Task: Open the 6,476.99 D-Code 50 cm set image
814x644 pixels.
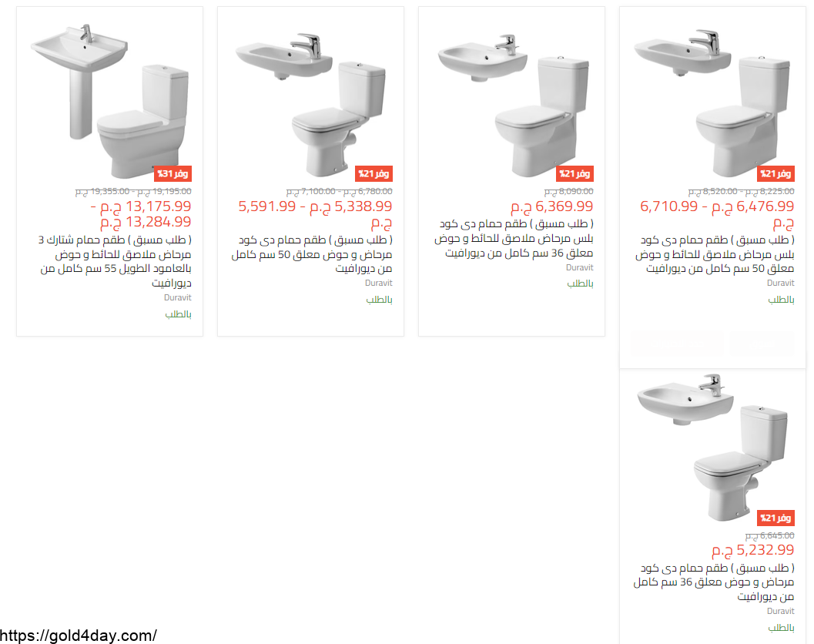Action: [712, 99]
